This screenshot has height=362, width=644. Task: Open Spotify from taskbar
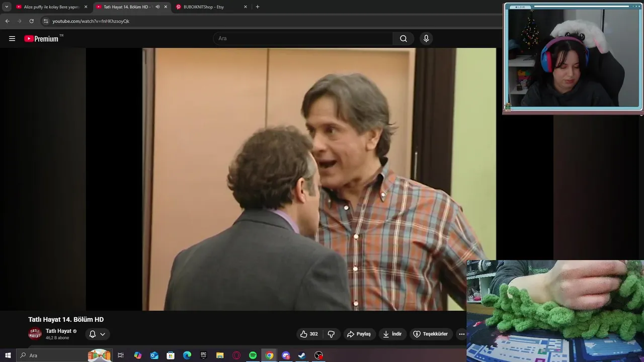253,355
